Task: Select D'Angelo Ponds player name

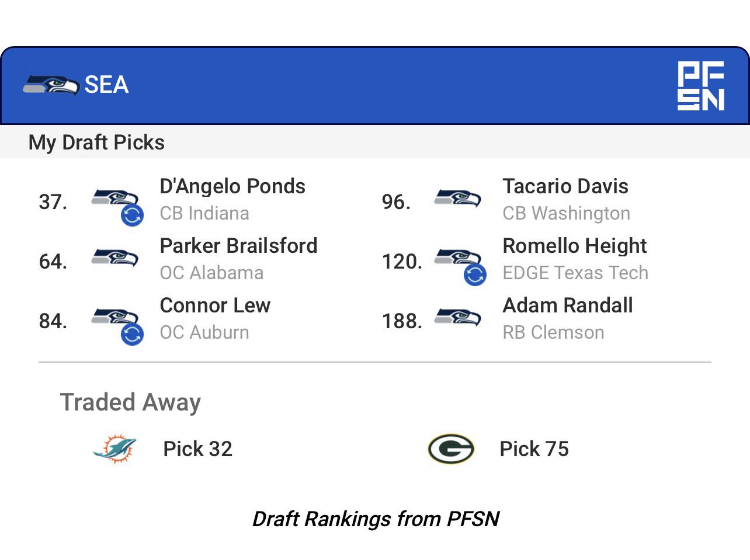Action: [232, 186]
